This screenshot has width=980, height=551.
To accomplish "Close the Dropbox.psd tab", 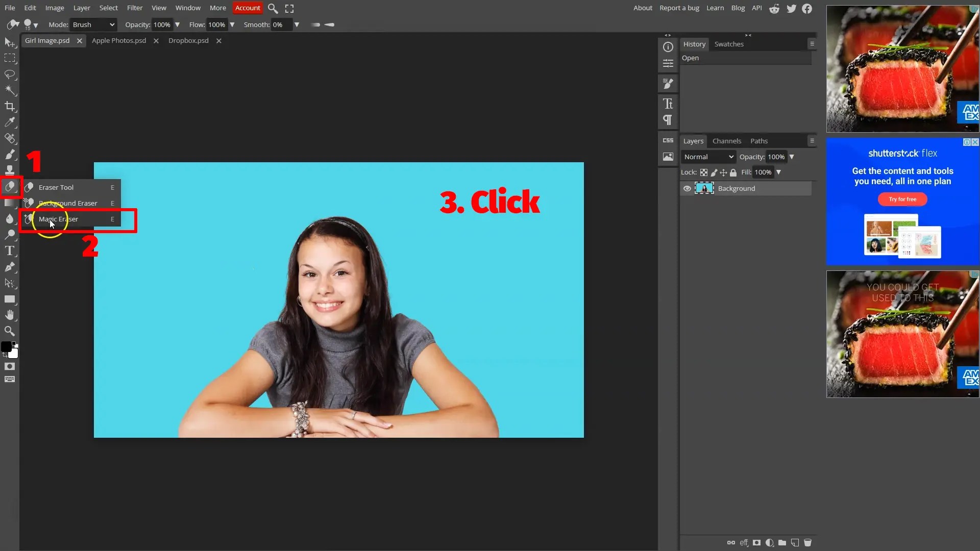I will coord(219,41).
